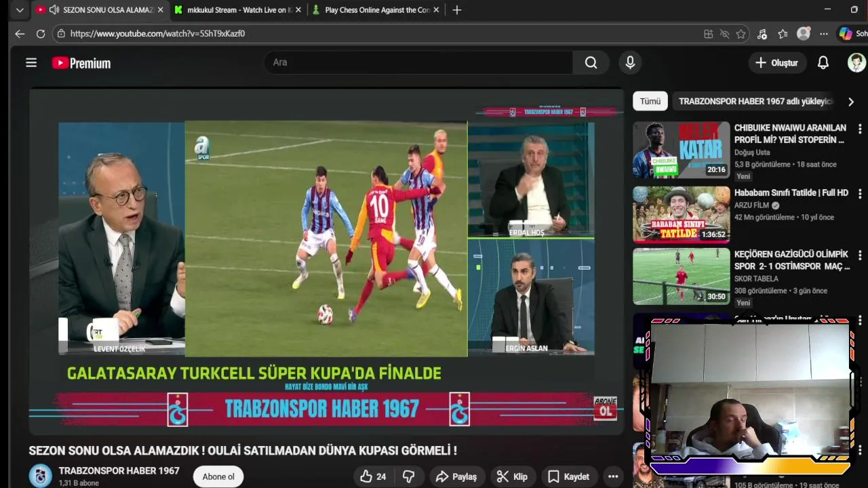The image size is (868, 488).
Task: Open options menu for Hababam Sınıfı video
Action: point(860,192)
